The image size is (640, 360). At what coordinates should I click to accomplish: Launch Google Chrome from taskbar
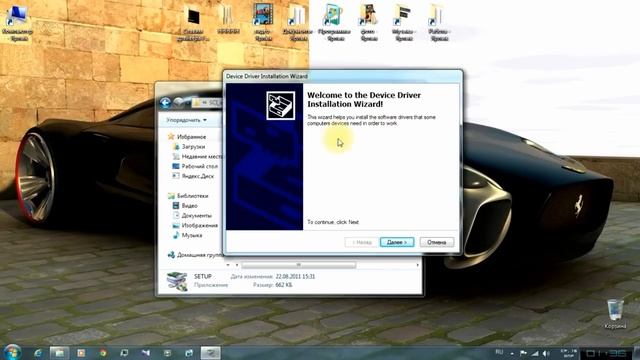[x=103, y=353]
